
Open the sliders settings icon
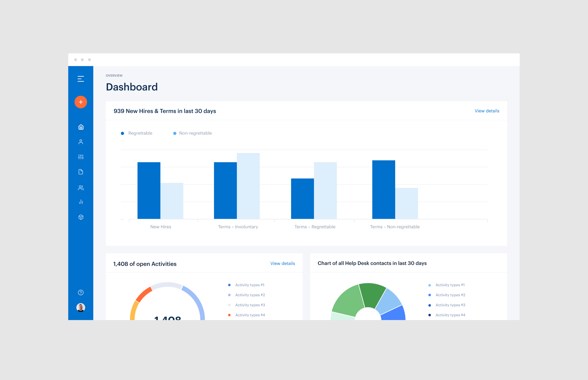click(81, 157)
